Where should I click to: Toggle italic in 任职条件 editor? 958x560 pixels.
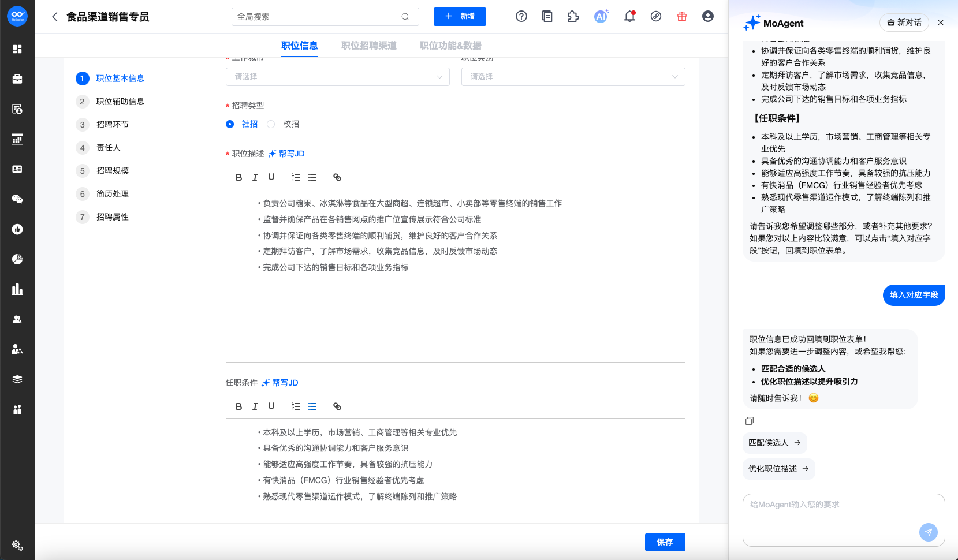pyautogui.click(x=255, y=406)
